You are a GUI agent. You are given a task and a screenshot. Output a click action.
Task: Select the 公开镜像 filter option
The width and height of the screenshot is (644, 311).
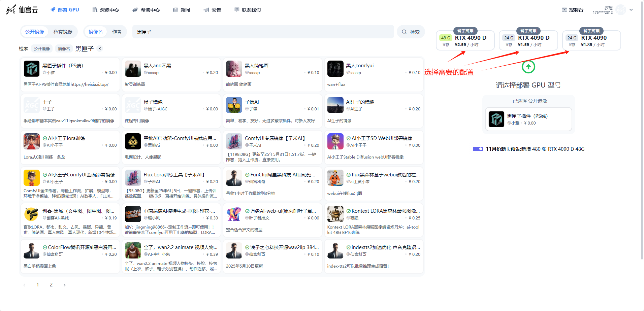(35, 32)
